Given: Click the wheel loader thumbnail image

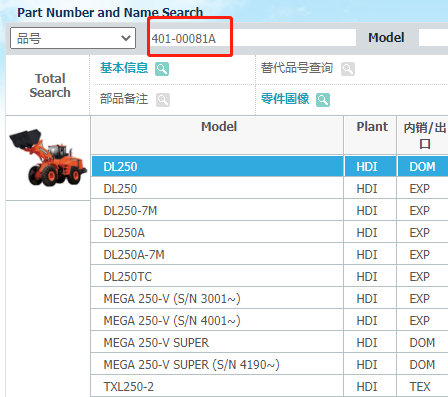Looking at the screenshot, I should click(x=48, y=158).
